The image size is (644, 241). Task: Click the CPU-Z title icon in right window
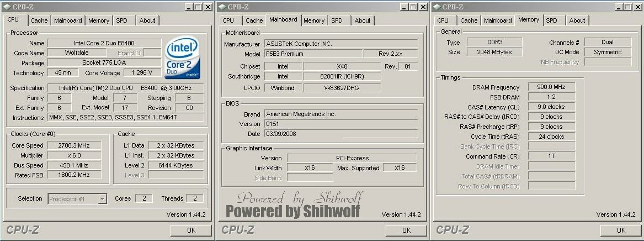(x=437, y=7)
